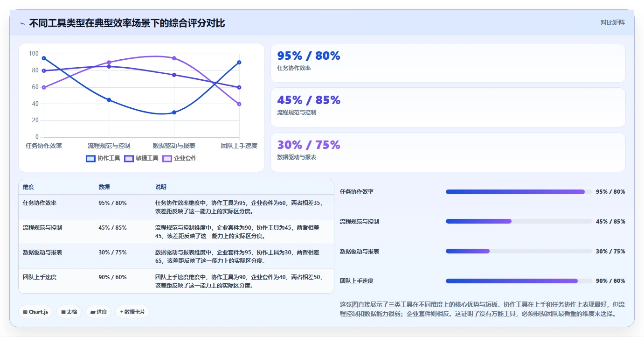Toggle the 企业套件 legend item
Image resolution: width=644 pixels, height=337 pixels.
click(180, 158)
